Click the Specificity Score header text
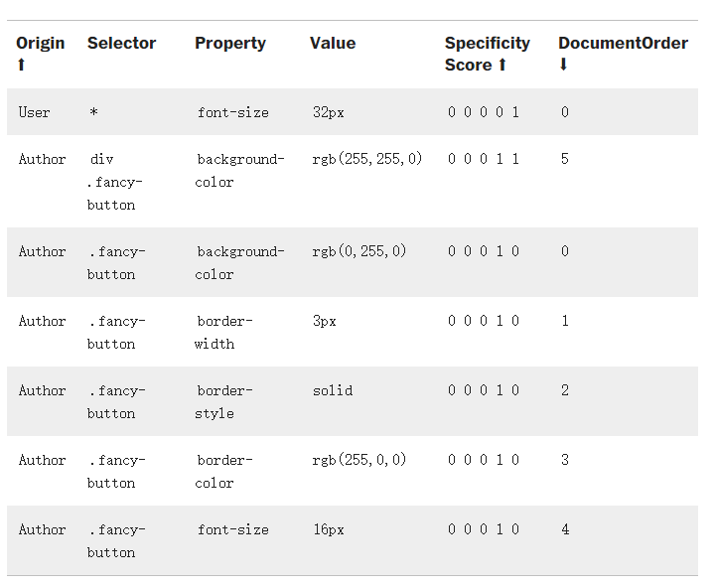This screenshot has width=716, height=588. tap(487, 43)
